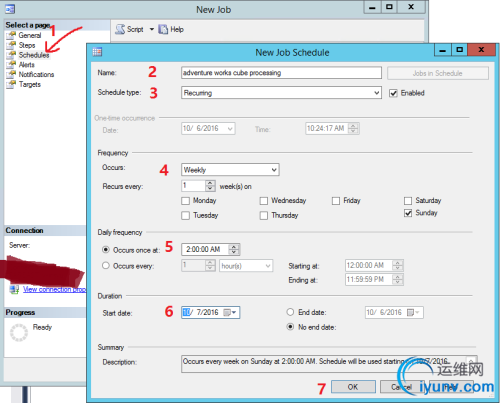Screen dimensions: 500x403
Task: Open Help from New Job toolbar
Action: click(x=171, y=29)
